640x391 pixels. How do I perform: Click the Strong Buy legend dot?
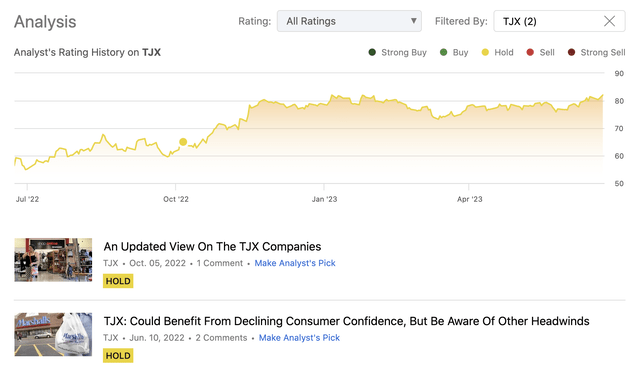point(372,52)
